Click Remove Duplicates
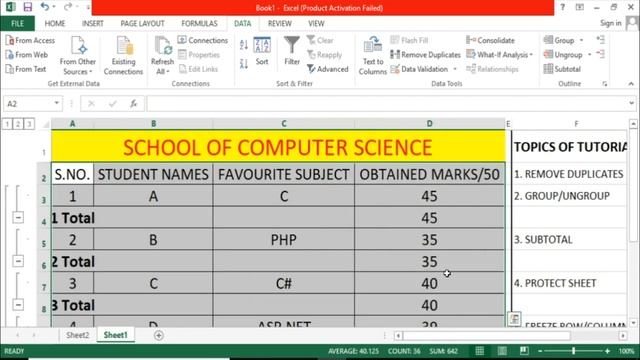The height and width of the screenshot is (360, 640). click(425, 55)
